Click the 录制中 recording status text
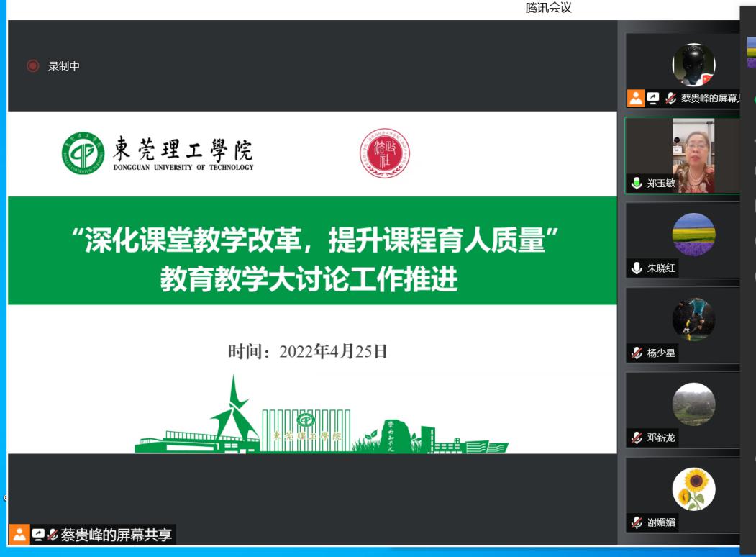Viewport: 756px width, 557px height. (64, 66)
